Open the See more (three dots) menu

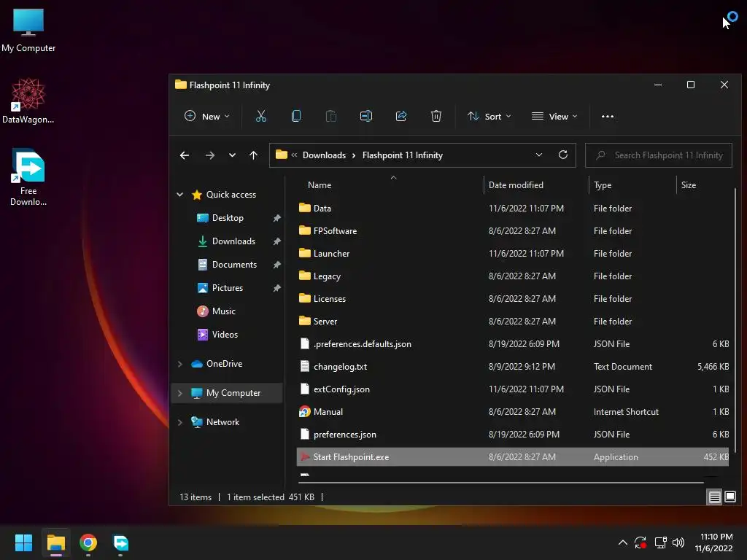(x=608, y=116)
